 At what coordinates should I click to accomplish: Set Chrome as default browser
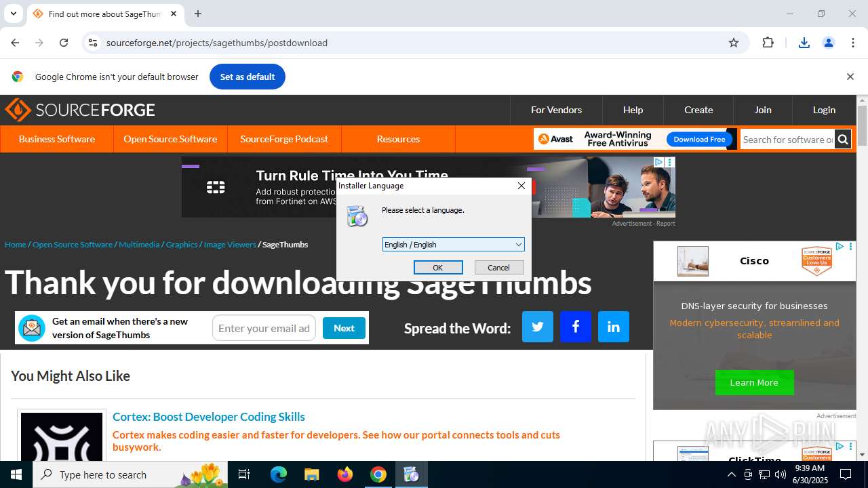(248, 77)
